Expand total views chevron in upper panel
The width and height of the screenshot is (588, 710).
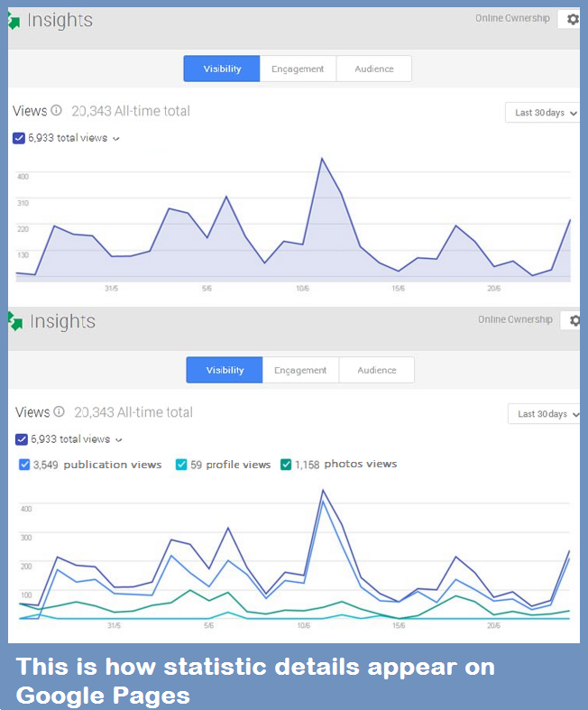(116, 139)
